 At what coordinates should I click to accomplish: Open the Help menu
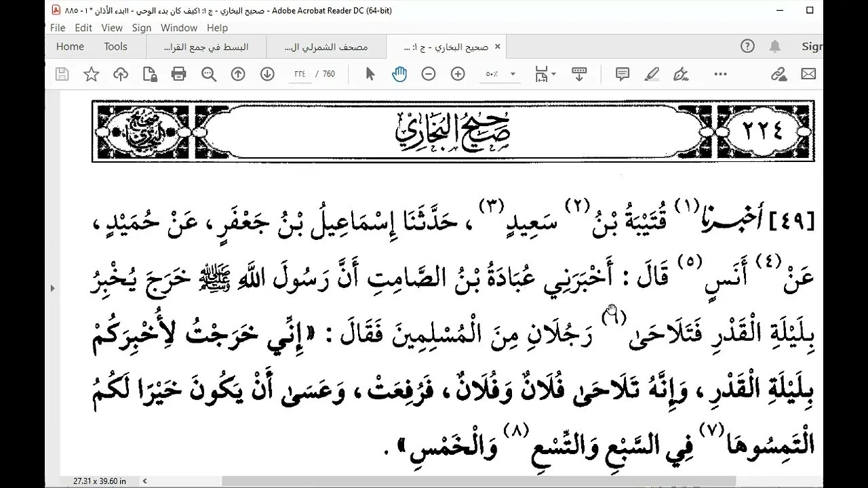(x=217, y=28)
